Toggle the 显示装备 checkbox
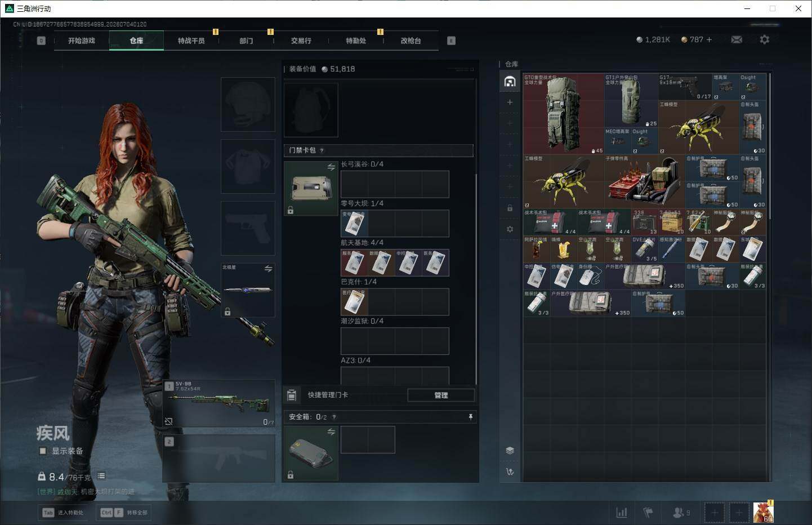The height and width of the screenshot is (525, 812). tap(43, 451)
